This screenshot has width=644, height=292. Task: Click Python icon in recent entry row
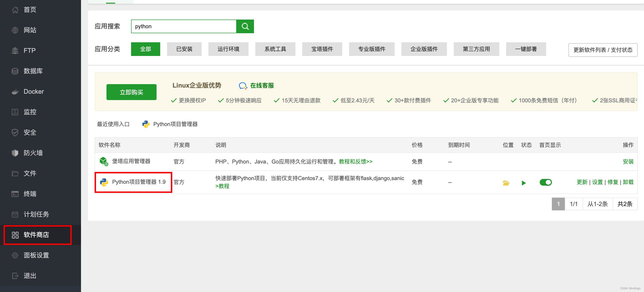coord(146,124)
